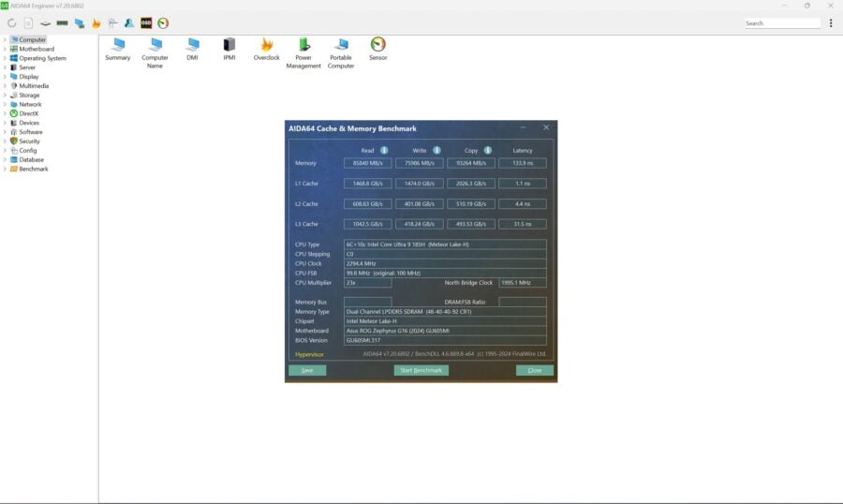Open the three-dot menu near Search

[x=831, y=23]
